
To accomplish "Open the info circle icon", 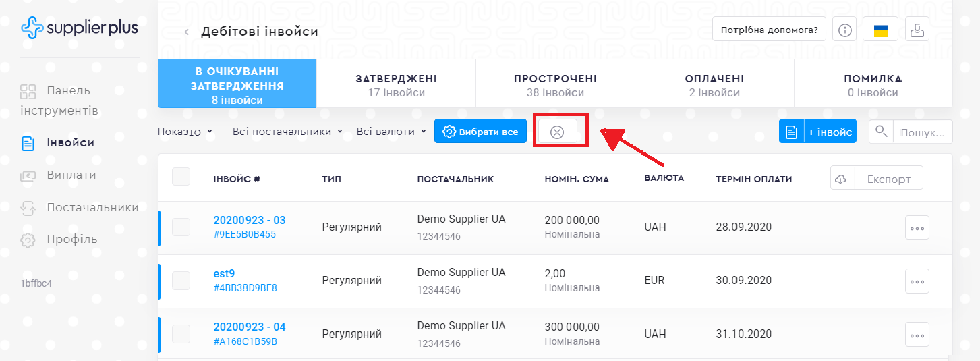I will 845,30.
